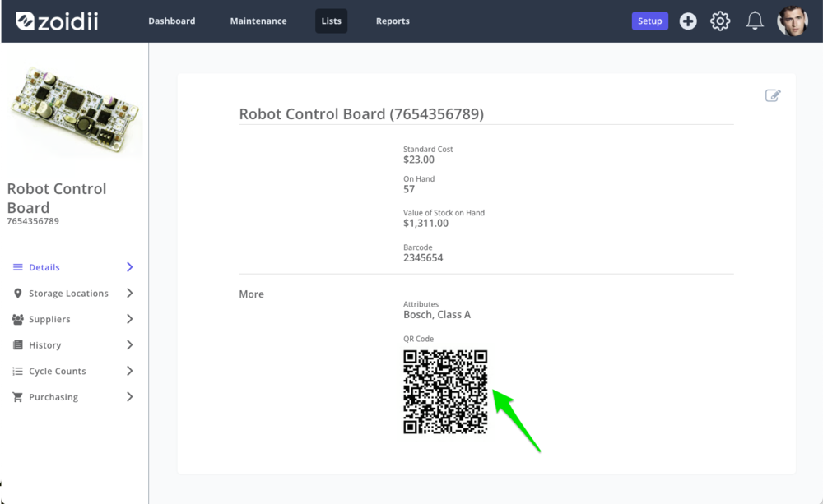Click the Suppliers people icon
This screenshot has height=504, width=823.
click(x=18, y=319)
